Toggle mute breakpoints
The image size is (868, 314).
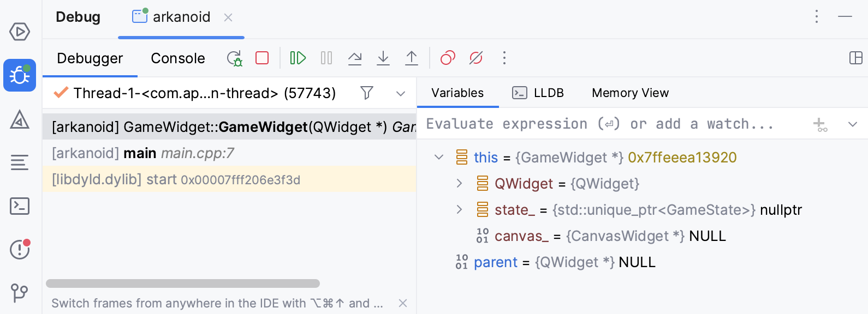pos(475,58)
